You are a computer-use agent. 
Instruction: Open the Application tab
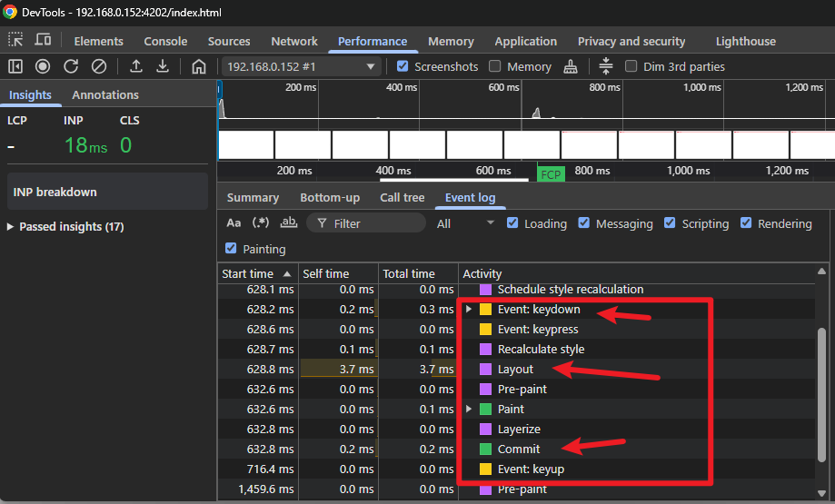[525, 41]
